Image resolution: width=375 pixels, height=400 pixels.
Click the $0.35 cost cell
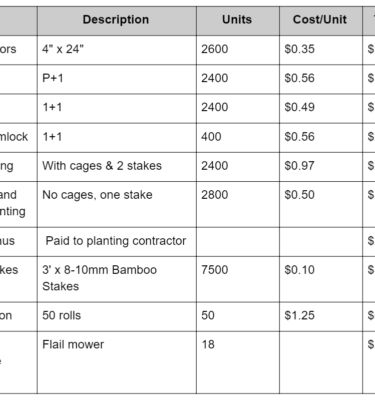(321, 50)
